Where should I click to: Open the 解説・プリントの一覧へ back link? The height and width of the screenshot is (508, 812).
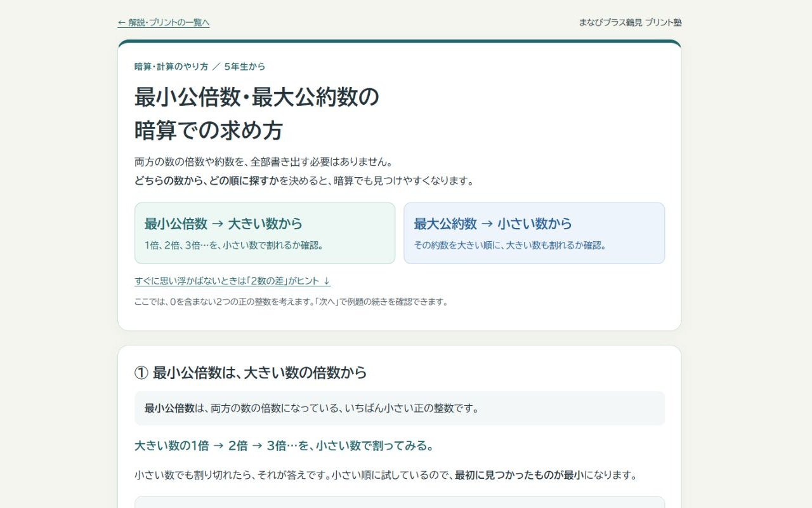pyautogui.click(x=164, y=23)
